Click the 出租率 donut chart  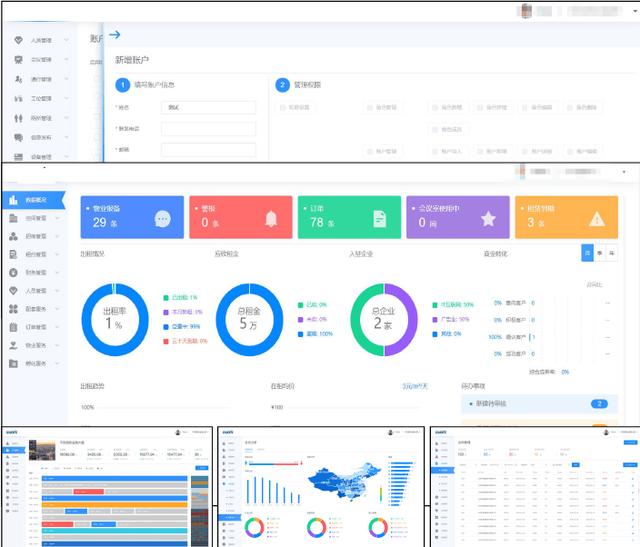point(115,320)
